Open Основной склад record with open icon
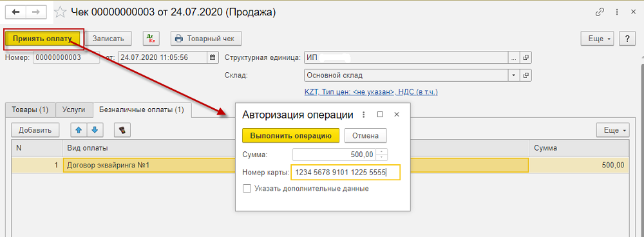Viewport: 644px width, 237px height. pos(526,75)
